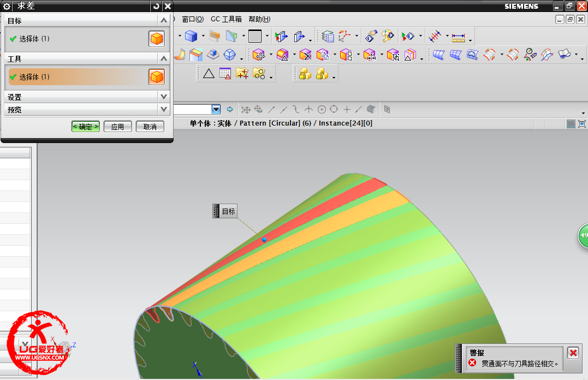Toggle the enable snap point icon

pos(246,110)
